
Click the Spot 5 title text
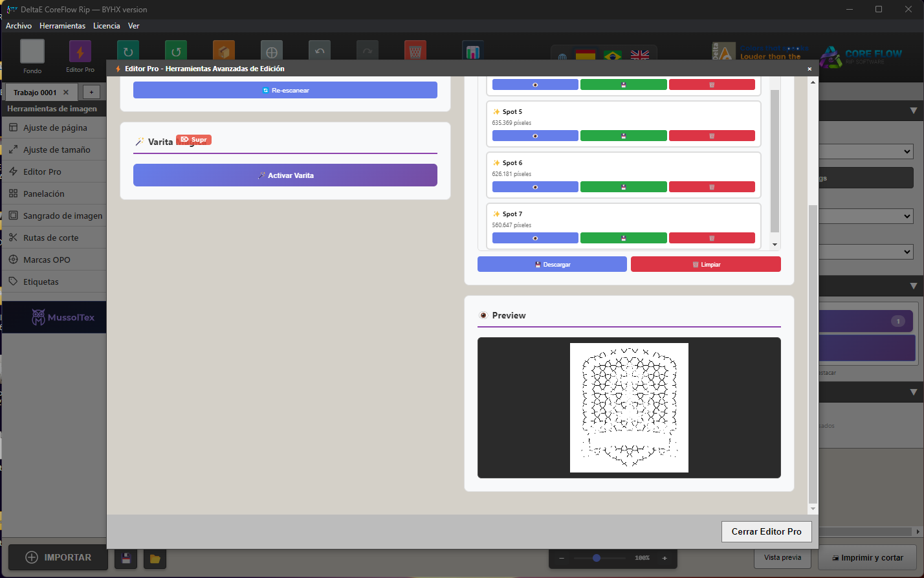coord(512,112)
